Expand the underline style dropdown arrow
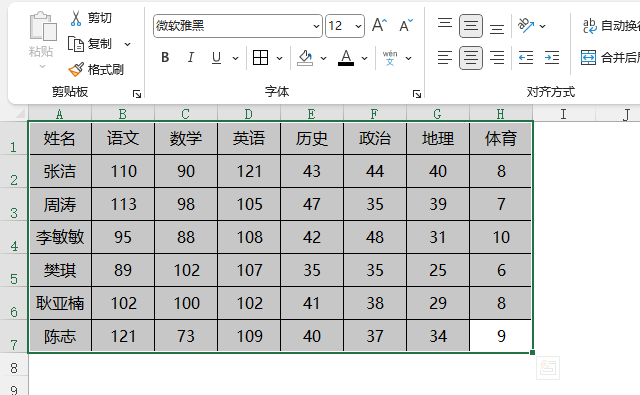The image size is (640, 395). pyautogui.click(x=236, y=58)
